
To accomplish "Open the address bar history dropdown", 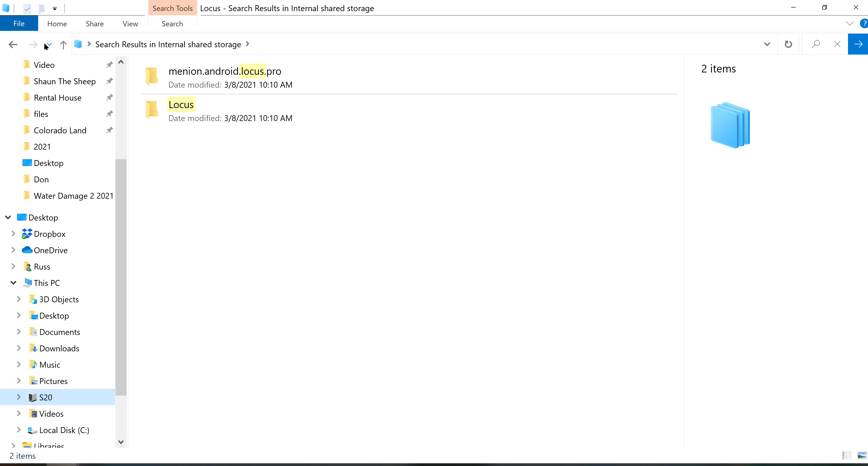I will (x=767, y=44).
